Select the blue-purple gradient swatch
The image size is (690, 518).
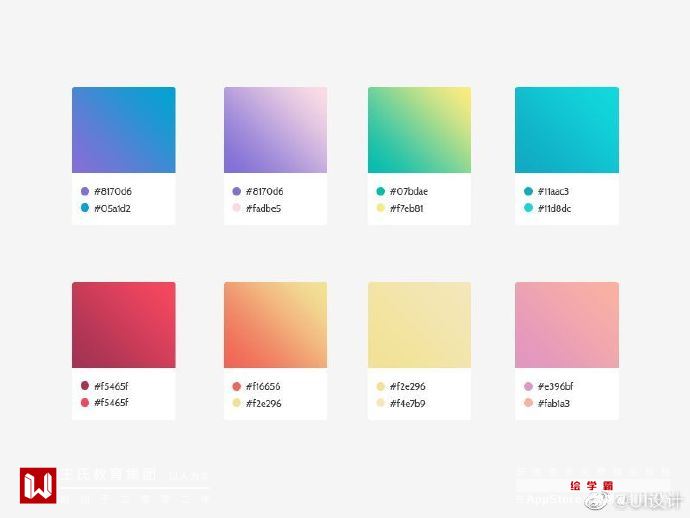tap(124, 130)
